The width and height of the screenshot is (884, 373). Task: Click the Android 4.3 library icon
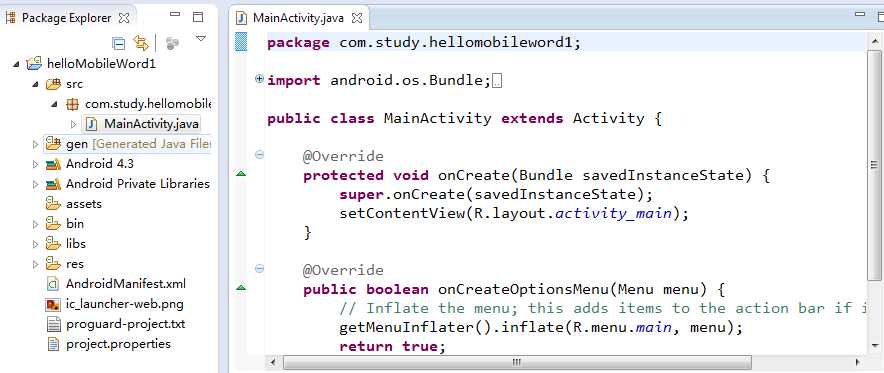pos(53,165)
